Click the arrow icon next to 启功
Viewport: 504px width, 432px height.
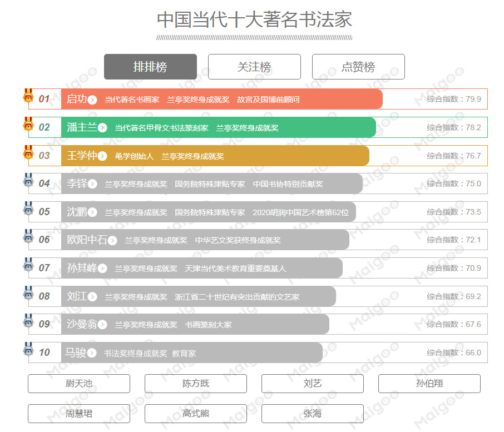(92, 100)
